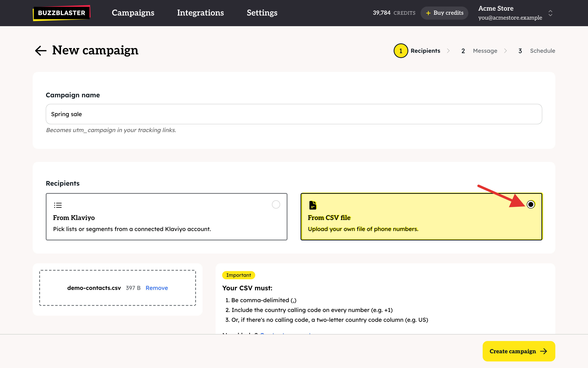Go to step 3 Schedule
The height and width of the screenshot is (368, 588).
coord(537,51)
